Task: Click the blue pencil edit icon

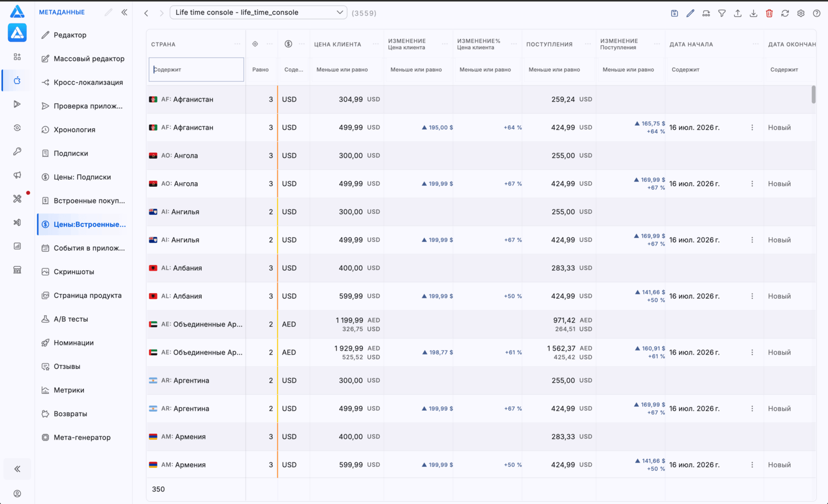Action: [x=690, y=13]
